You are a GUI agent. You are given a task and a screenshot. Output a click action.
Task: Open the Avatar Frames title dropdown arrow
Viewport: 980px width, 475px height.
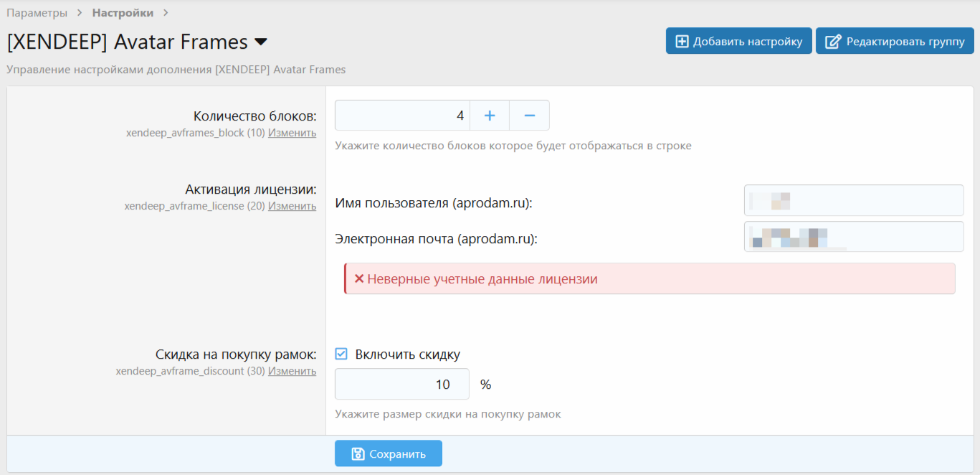(261, 42)
